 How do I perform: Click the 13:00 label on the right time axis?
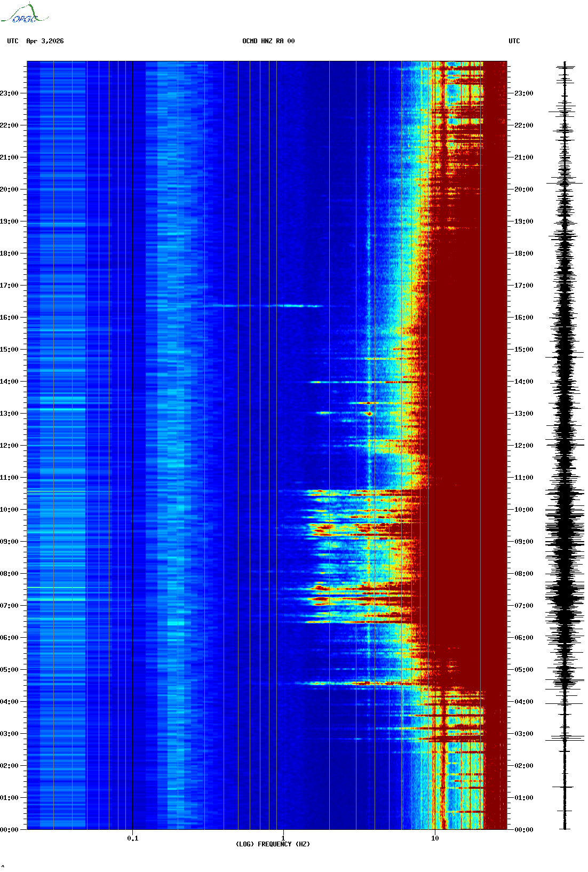click(x=523, y=414)
